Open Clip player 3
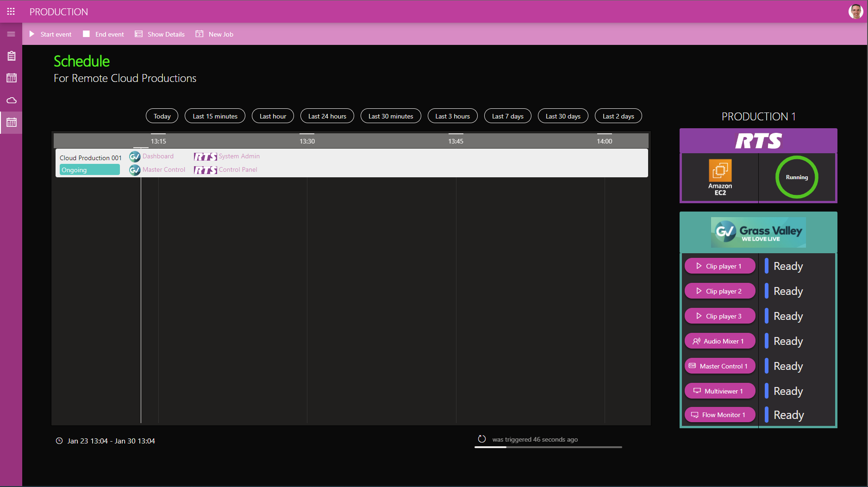 tap(720, 316)
